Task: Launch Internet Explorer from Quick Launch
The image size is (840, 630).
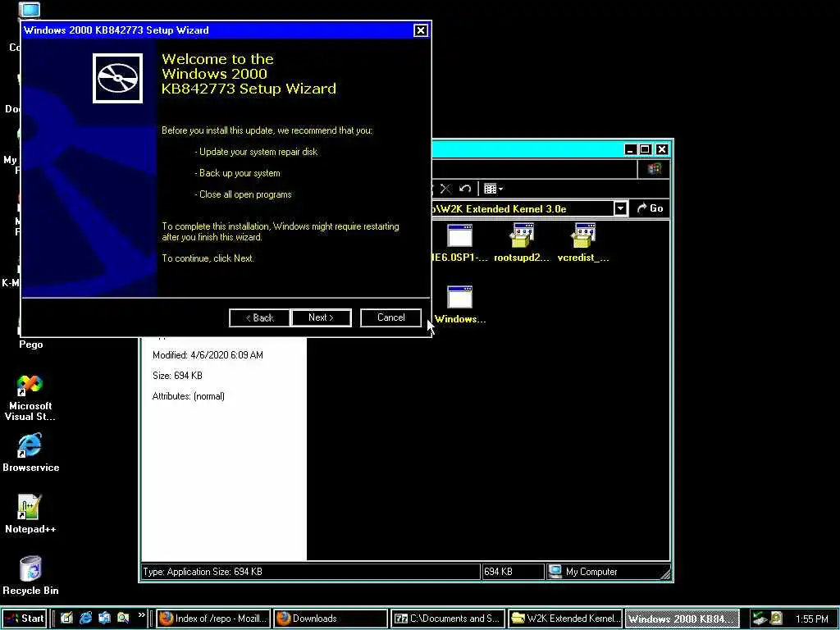Action: (85, 619)
